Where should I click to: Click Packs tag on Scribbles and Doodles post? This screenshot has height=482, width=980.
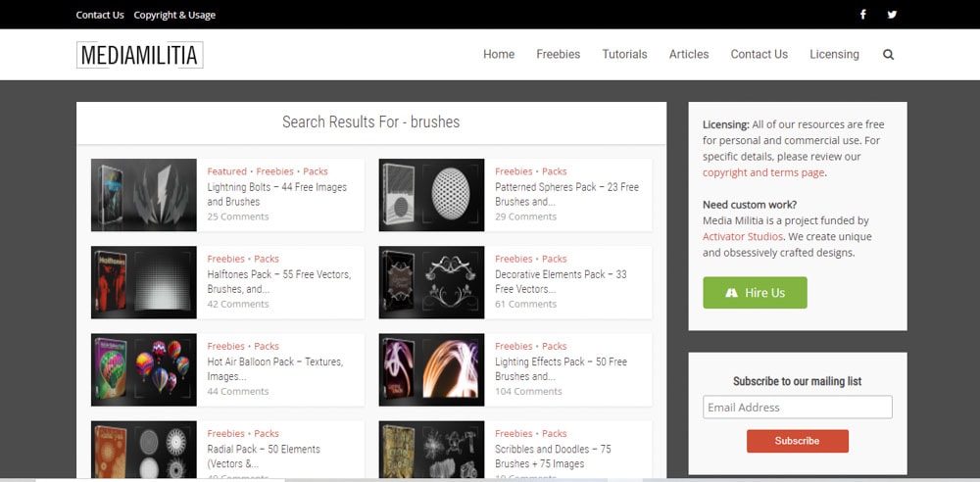point(555,434)
